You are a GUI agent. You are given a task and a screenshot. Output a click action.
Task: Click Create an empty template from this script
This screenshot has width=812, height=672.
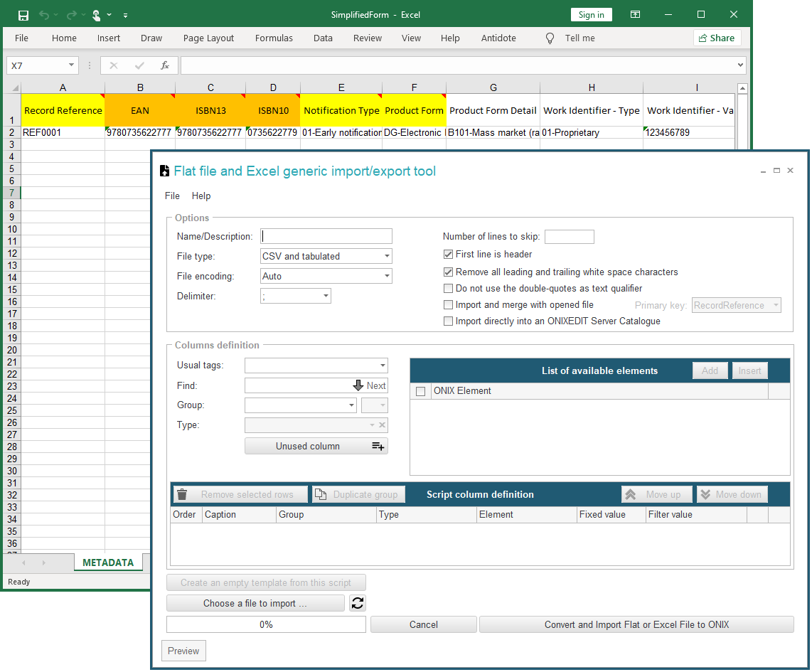[x=266, y=582]
